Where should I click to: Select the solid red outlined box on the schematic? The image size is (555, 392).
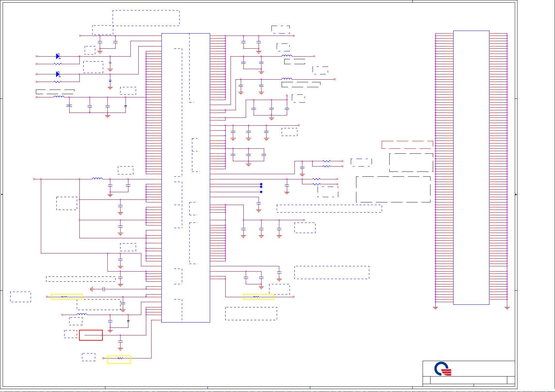point(91,335)
